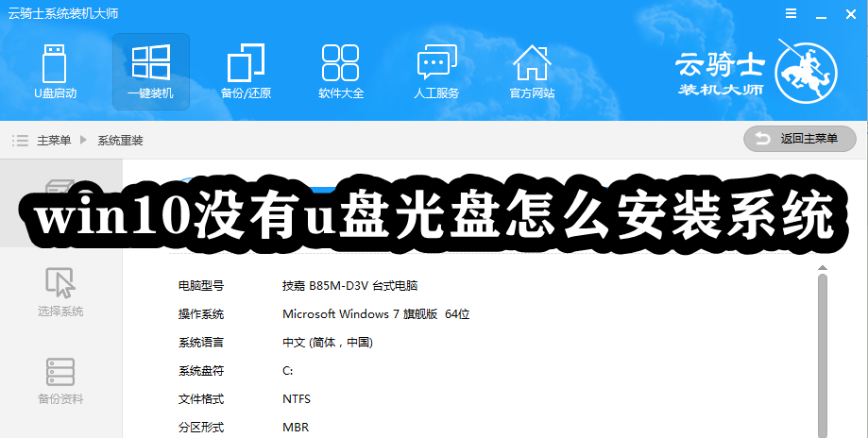Select the 一键装机 Windows icon

pos(150,62)
